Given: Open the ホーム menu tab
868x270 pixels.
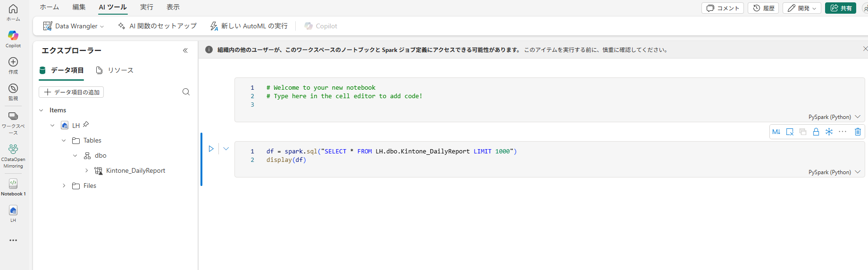Looking at the screenshot, I should point(50,7).
